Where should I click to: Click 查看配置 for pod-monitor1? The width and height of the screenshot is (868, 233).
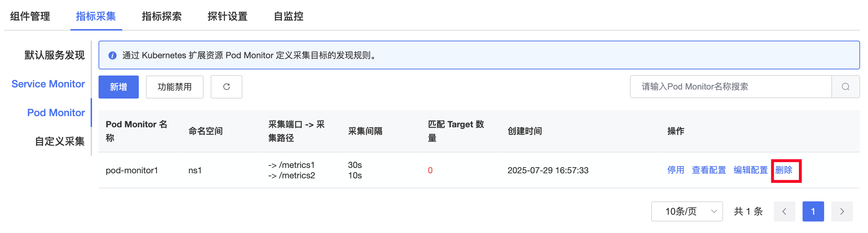709,170
